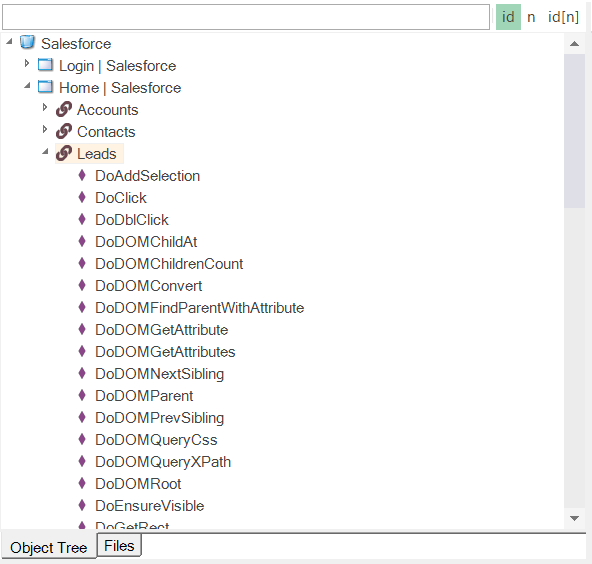This screenshot has height=564, width=592.
Task: Expand the Accounts node
Action: coord(45,108)
